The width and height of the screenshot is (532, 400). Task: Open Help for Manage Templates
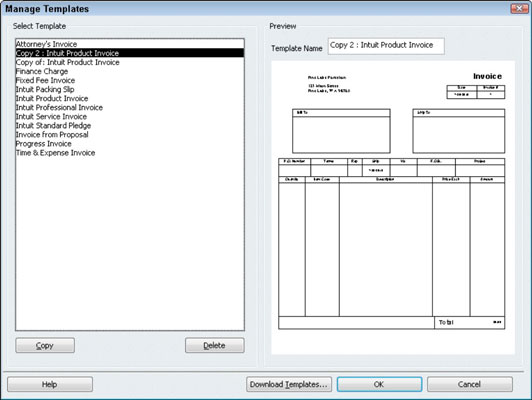coord(50,384)
